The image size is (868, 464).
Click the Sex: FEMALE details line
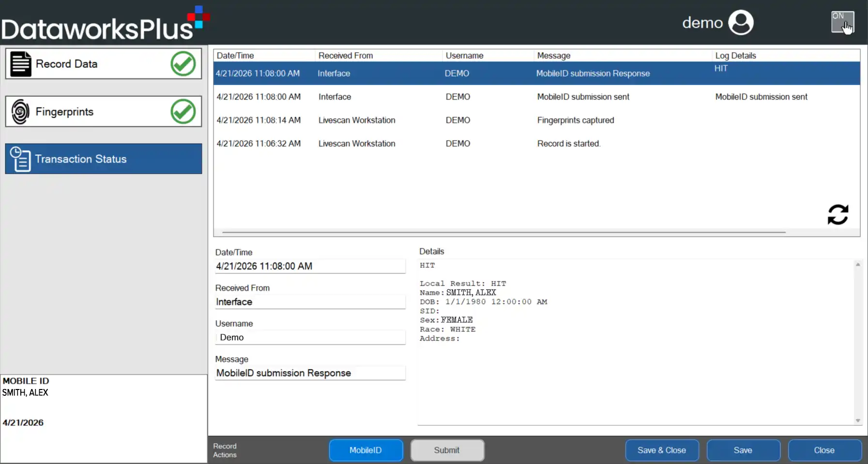(446, 320)
